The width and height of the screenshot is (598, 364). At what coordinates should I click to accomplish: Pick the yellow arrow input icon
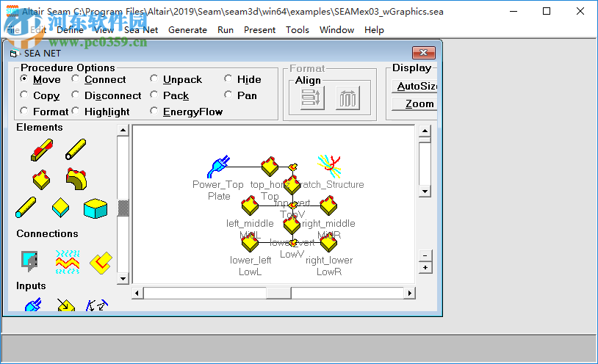(x=65, y=305)
